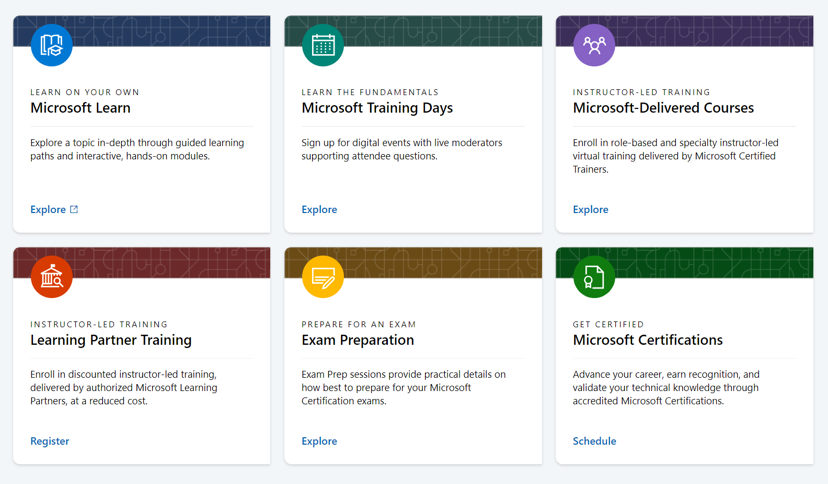Screen dimensions: 828x484
Task: Click the Exam Prep sessions description paragraph
Action: tap(403, 388)
